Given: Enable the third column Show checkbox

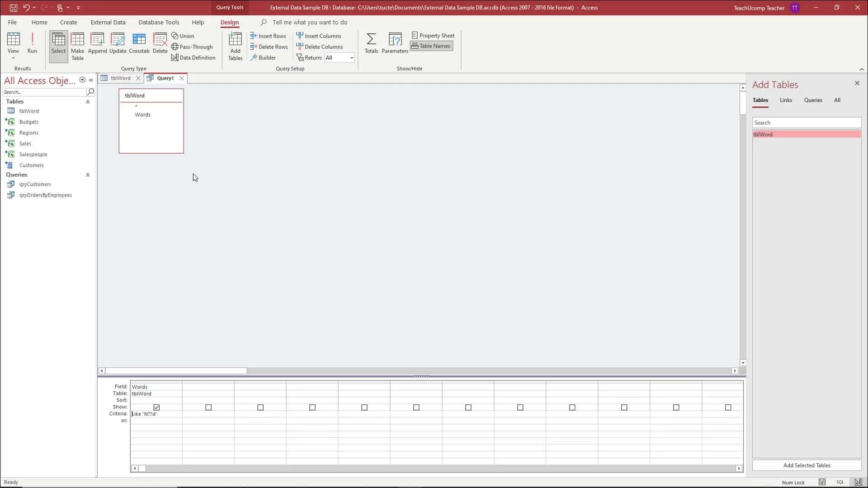Looking at the screenshot, I should click(x=260, y=407).
